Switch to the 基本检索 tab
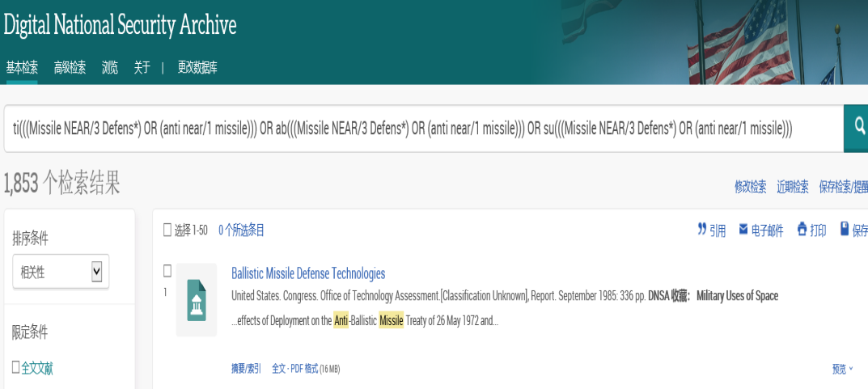868x389 pixels. pos(22,68)
